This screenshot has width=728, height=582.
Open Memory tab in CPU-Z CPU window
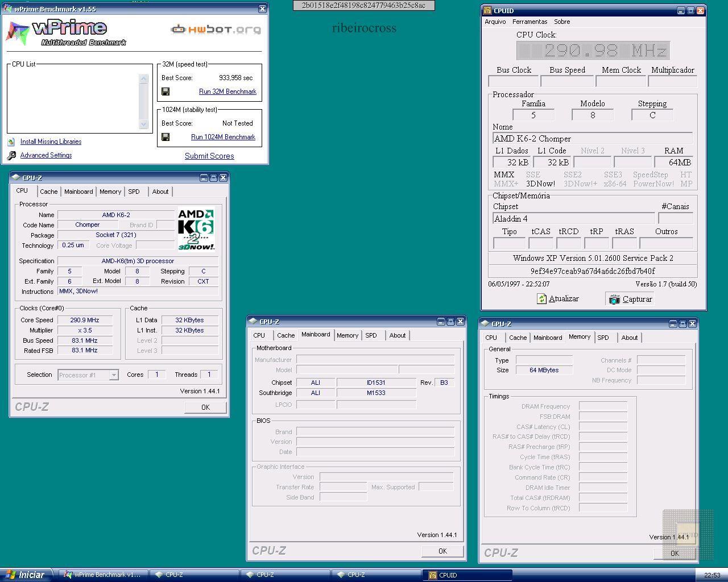point(110,192)
